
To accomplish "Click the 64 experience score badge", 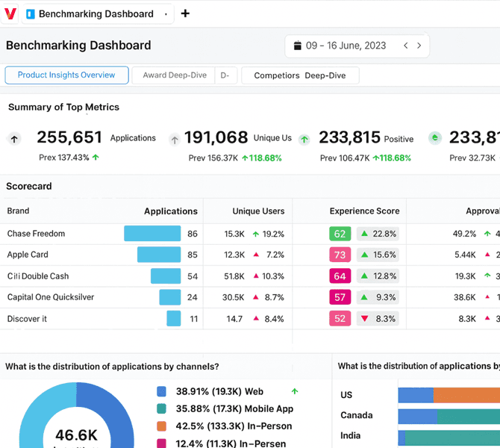I will click(340, 276).
